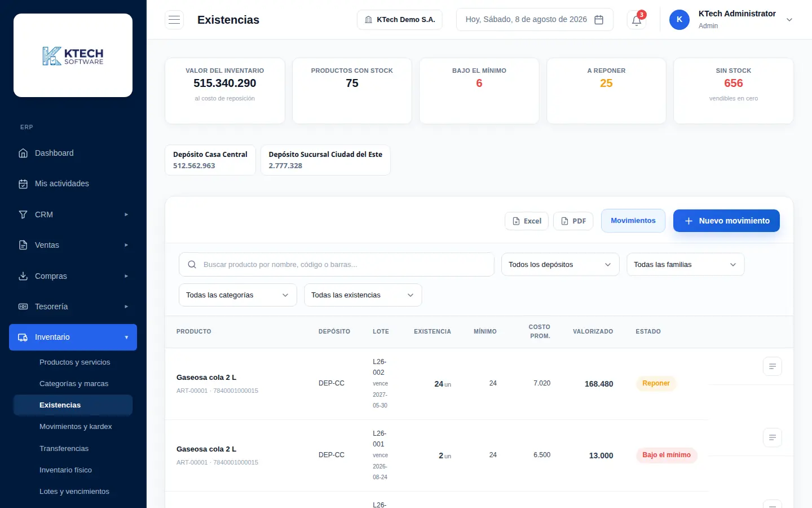This screenshot has width=812, height=508.
Task: Click the date selector showing 8 de agosto
Action: pos(535,20)
